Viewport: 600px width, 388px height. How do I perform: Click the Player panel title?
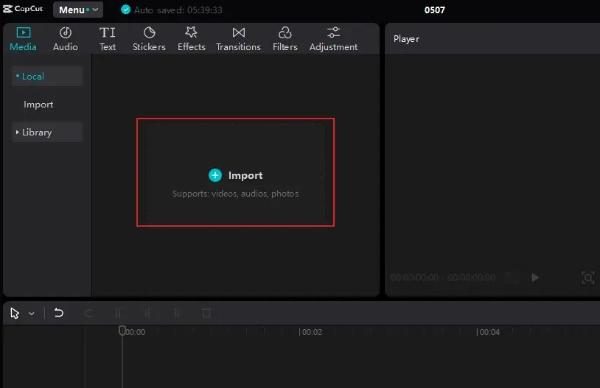[x=406, y=39]
